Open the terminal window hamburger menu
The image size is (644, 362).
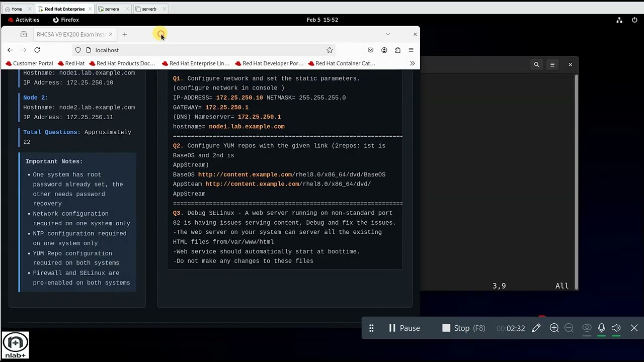(x=552, y=64)
